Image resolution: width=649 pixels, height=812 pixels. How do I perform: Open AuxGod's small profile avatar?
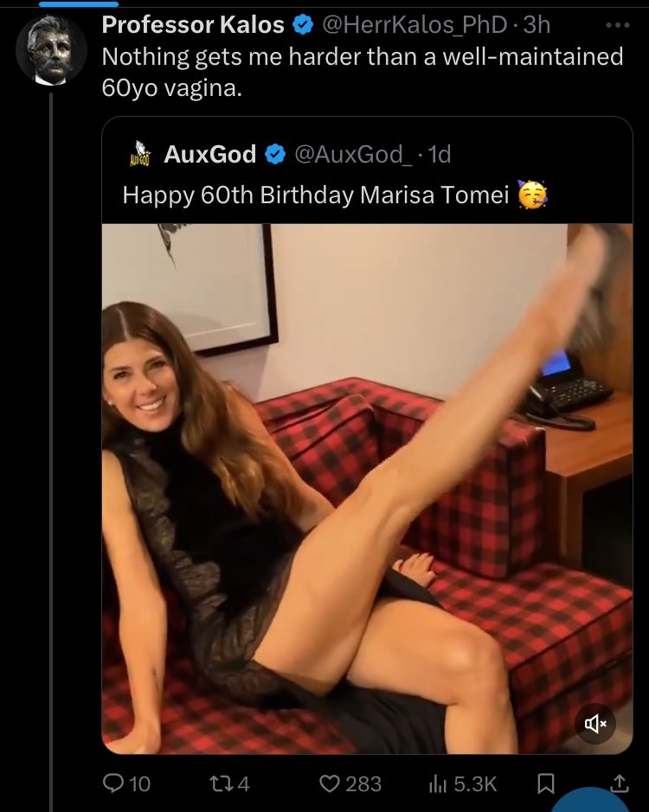point(139,154)
